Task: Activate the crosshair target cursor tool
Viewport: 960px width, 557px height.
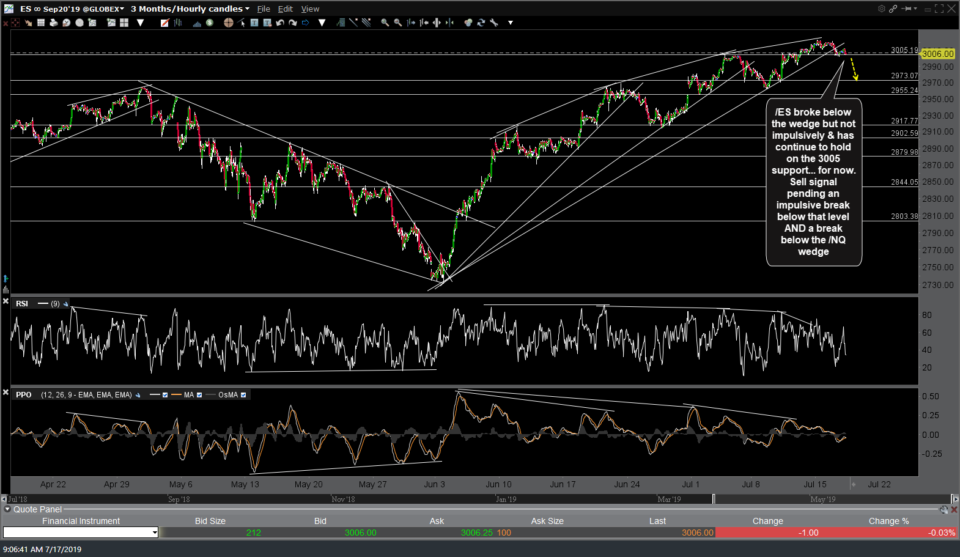Action: pos(228,23)
